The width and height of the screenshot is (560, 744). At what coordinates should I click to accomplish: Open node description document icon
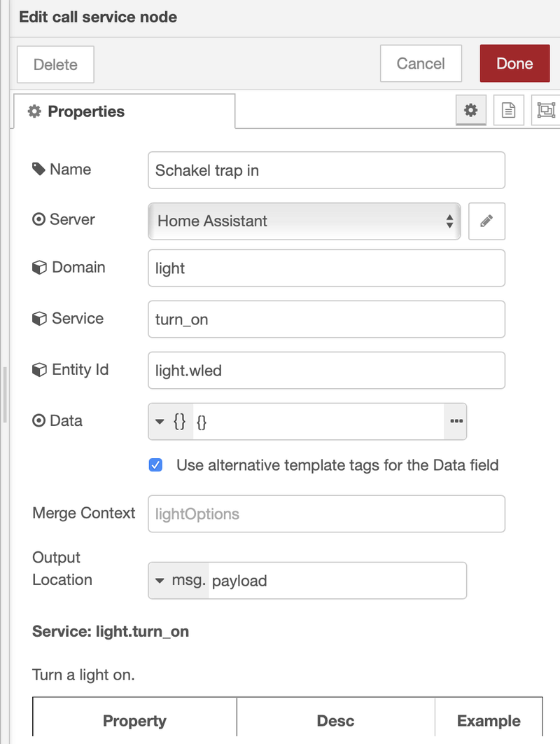[x=508, y=111]
